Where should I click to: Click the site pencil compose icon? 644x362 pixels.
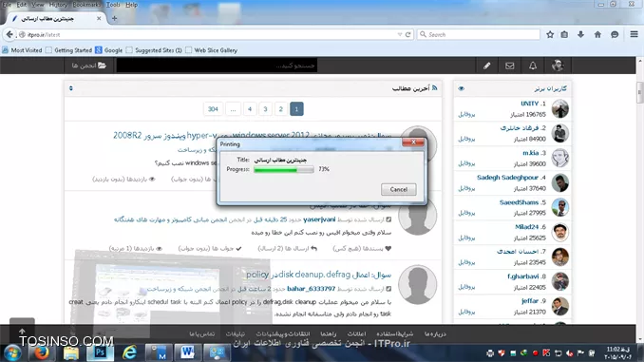tap(486, 66)
